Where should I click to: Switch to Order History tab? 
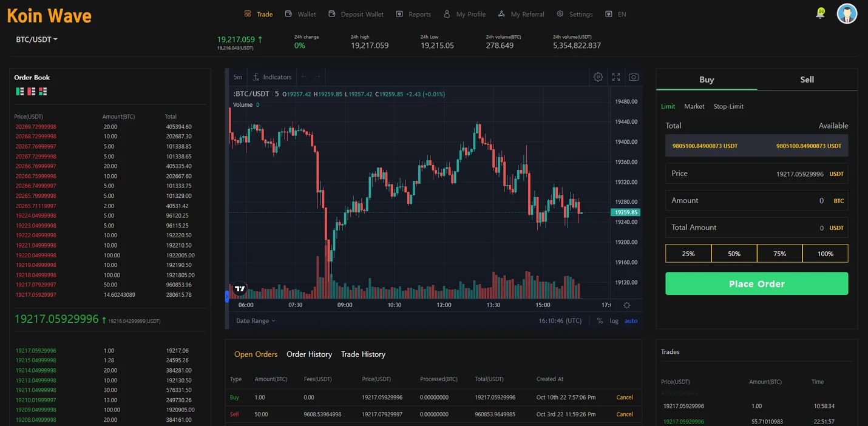click(310, 354)
